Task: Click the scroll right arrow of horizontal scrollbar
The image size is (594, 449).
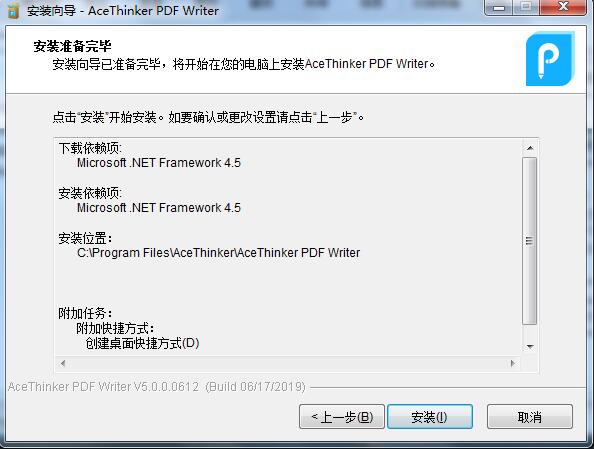Action: (513, 363)
